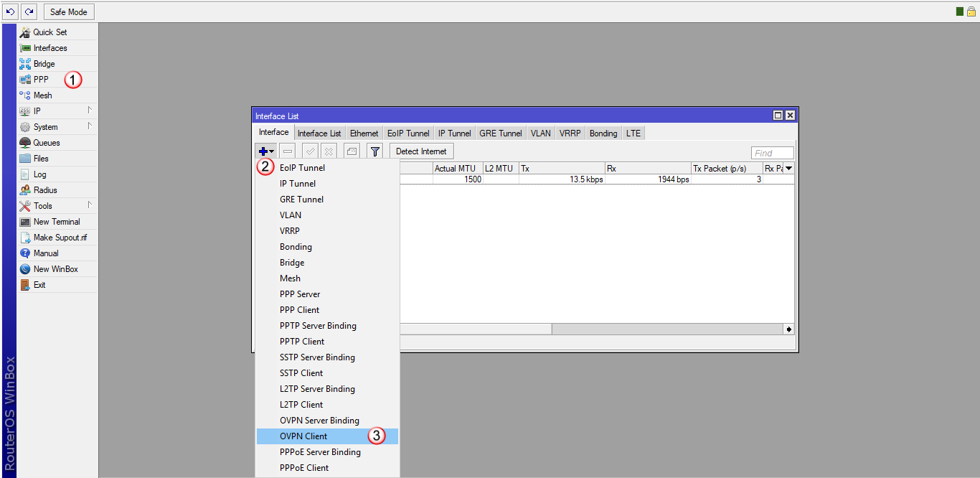Switch to the VRRP tab

570,133
